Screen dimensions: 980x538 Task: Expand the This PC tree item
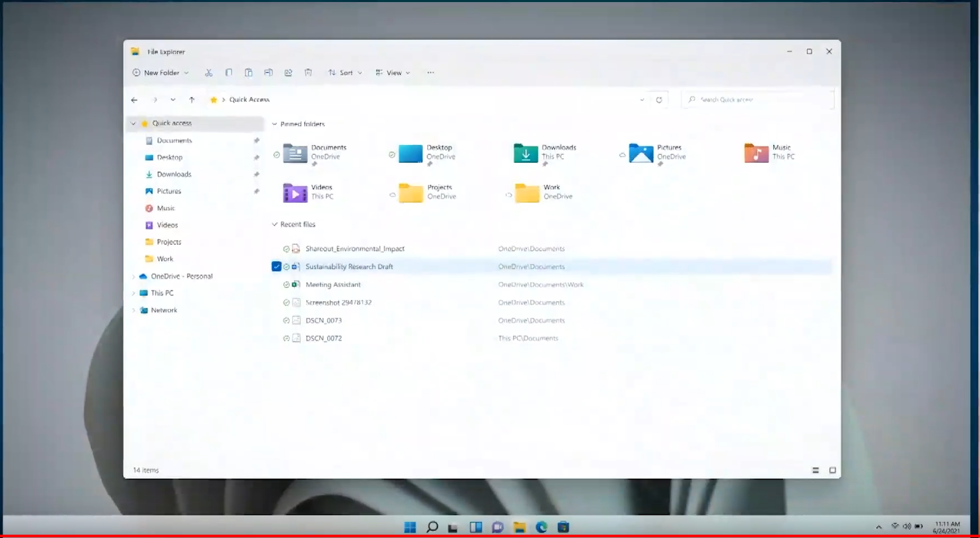[x=134, y=293]
